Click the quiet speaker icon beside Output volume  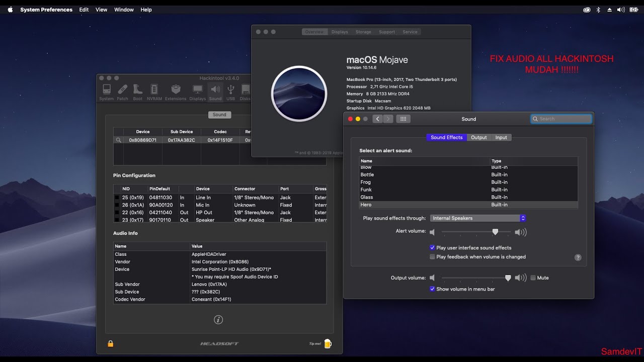[432, 278]
